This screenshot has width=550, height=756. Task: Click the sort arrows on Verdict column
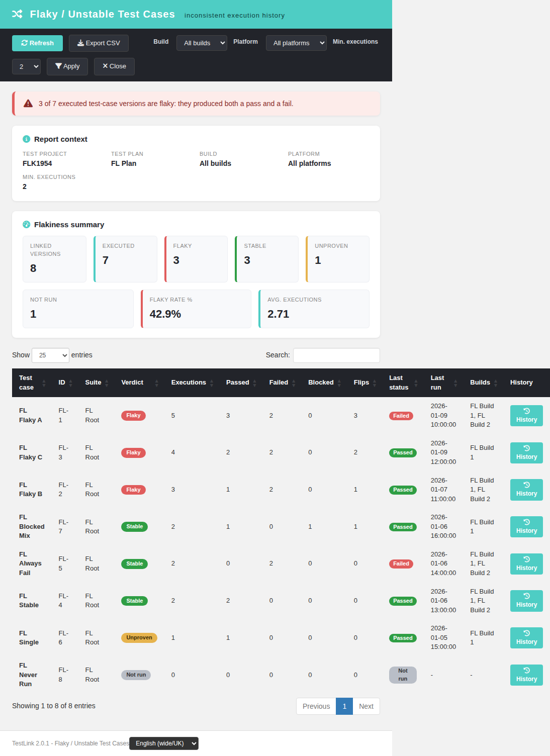coord(156,383)
